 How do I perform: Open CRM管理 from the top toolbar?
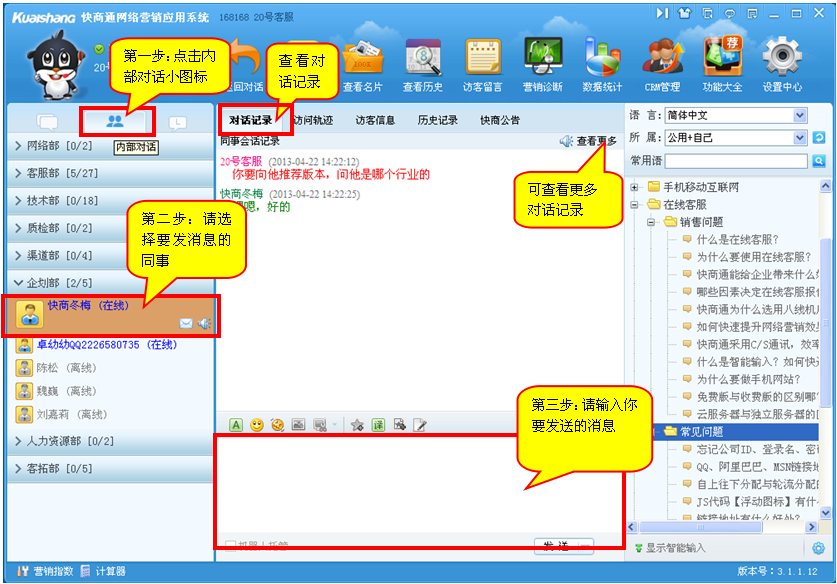[x=662, y=64]
